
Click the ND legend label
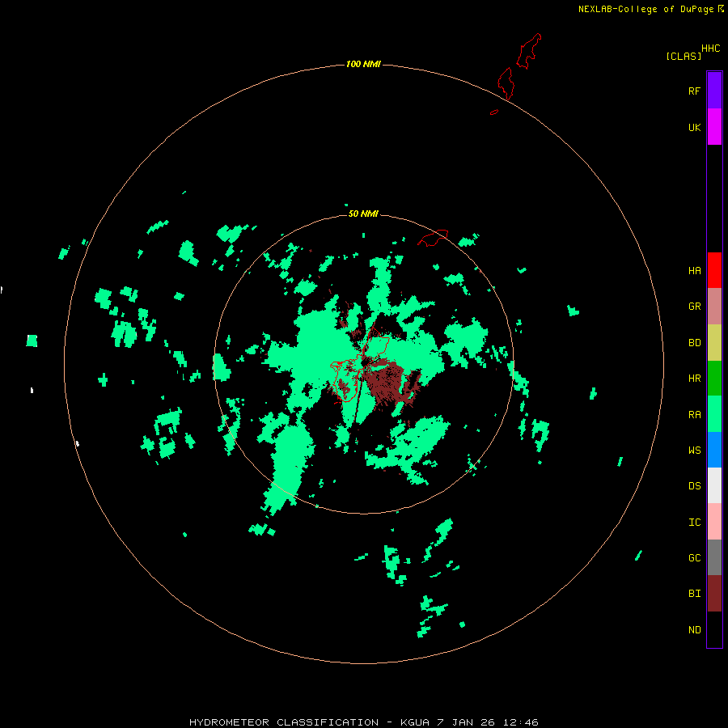(x=694, y=630)
